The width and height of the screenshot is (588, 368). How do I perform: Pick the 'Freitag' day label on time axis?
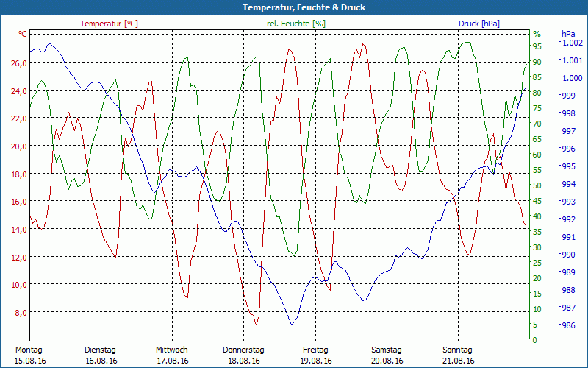point(315,350)
